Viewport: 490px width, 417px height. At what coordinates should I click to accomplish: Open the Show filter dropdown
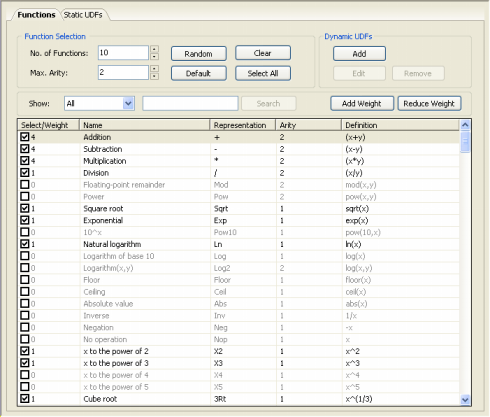(128, 103)
